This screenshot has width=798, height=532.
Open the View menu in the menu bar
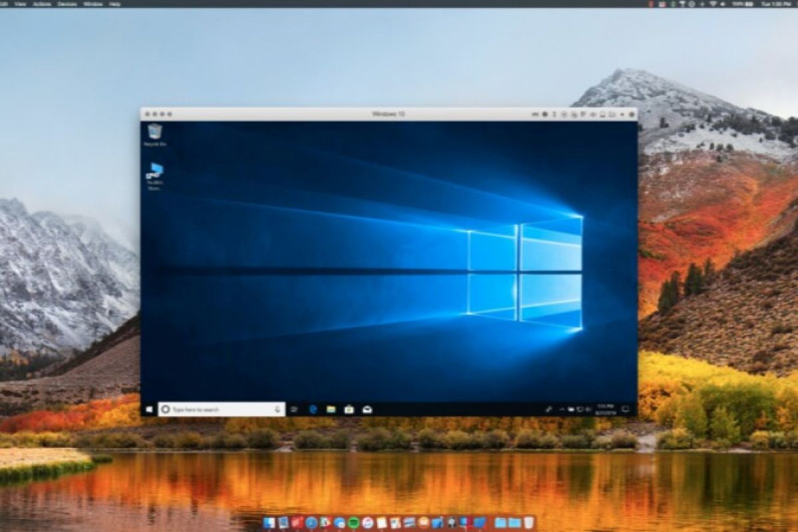click(x=20, y=3)
